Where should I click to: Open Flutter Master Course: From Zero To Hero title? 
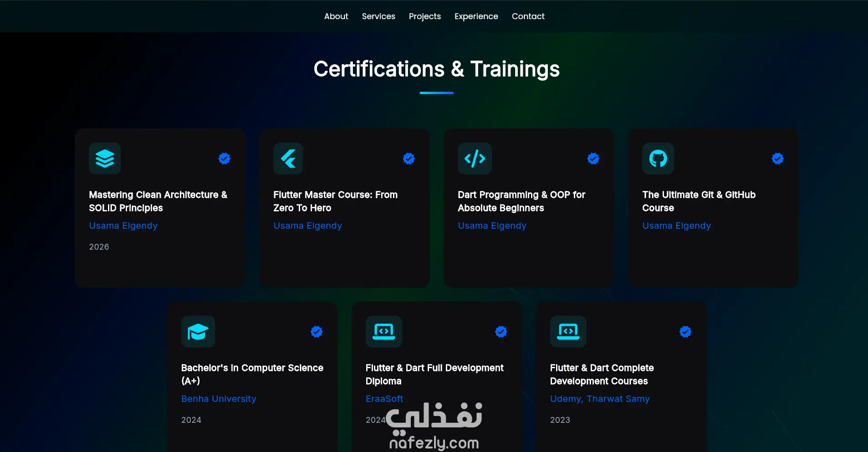click(x=335, y=201)
